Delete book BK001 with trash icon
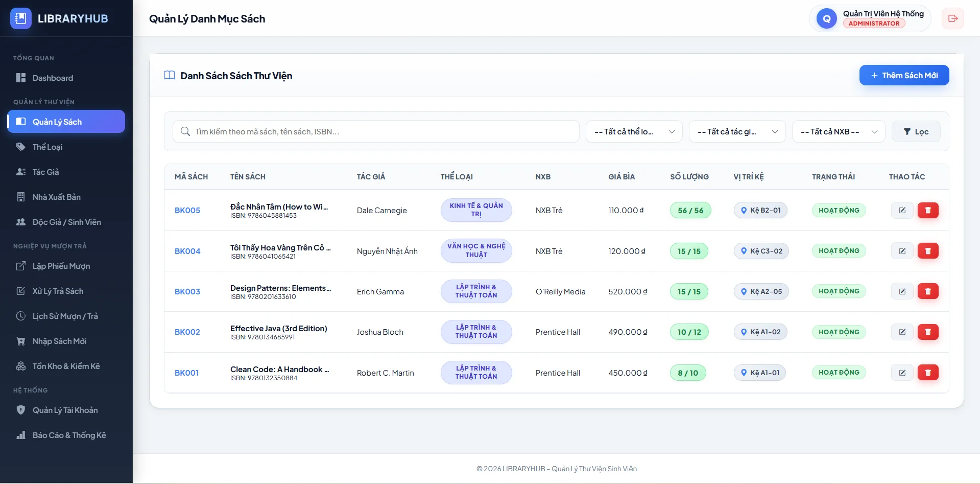The width and height of the screenshot is (980, 484). 928,373
